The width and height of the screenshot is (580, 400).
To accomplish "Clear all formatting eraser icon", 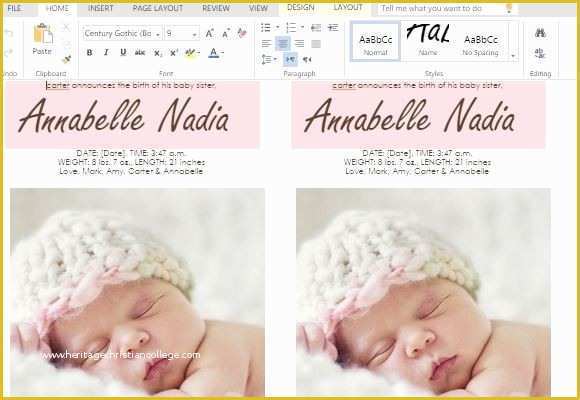I will click(242, 33).
